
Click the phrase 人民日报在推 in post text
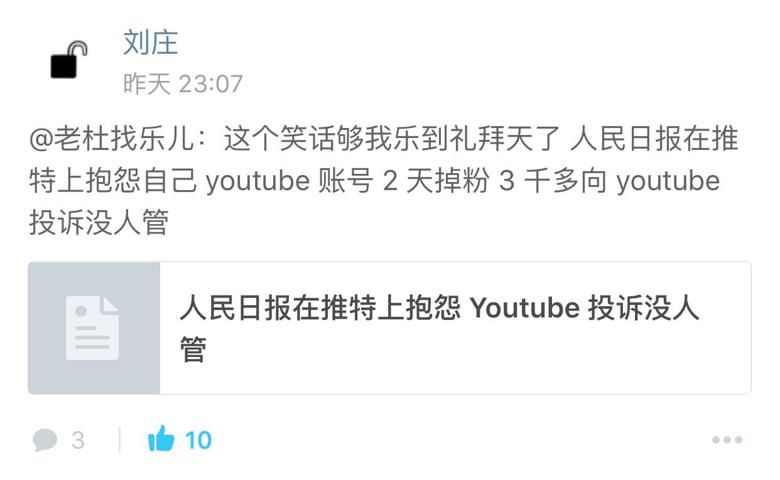(654, 138)
